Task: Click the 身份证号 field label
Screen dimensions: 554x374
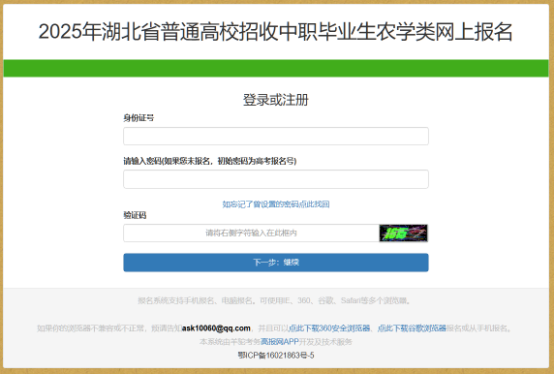Action: tap(138, 118)
